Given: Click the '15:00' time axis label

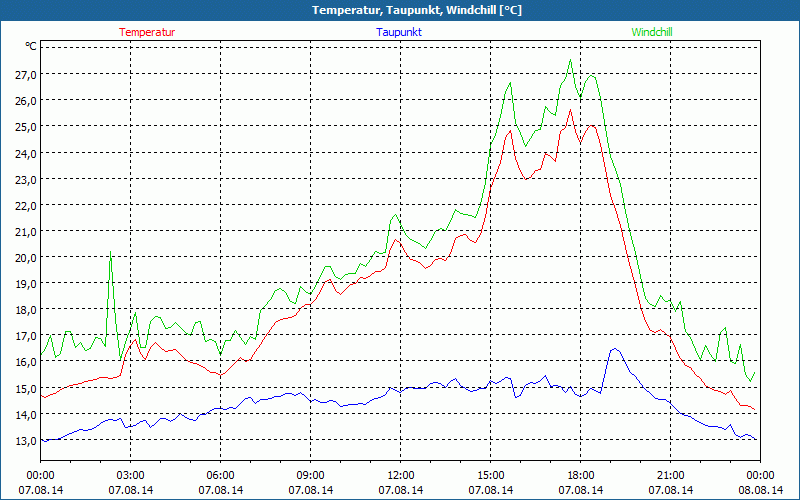Looking at the screenshot, I should pyautogui.click(x=491, y=476).
